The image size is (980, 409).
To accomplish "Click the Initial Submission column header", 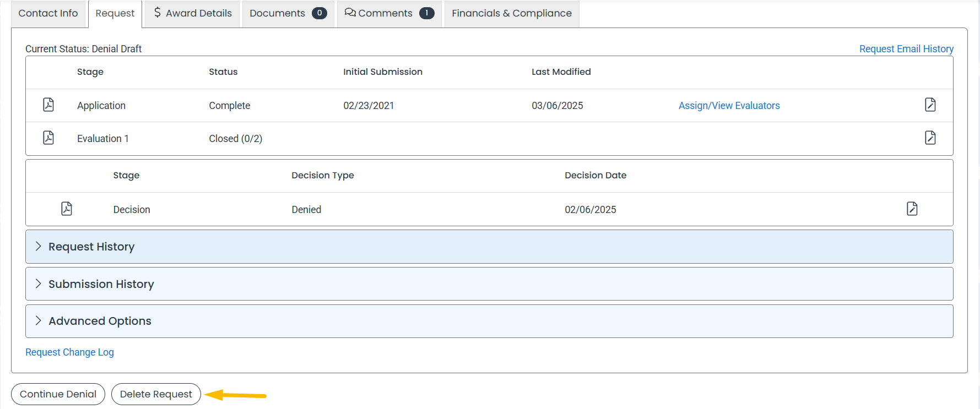I will point(382,72).
